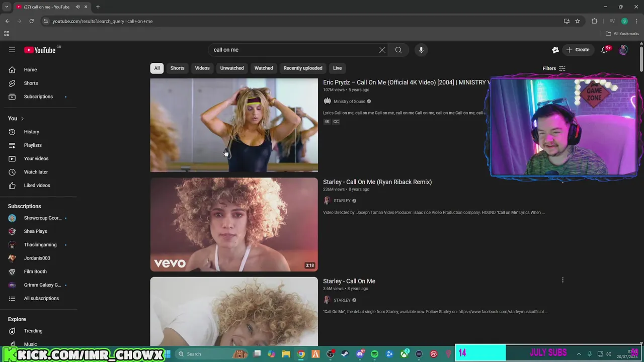Image resolution: width=644 pixels, height=362 pixels.
Task: Play the Eric Prydz Call On Me thumbnail
Action: point(234,125)
